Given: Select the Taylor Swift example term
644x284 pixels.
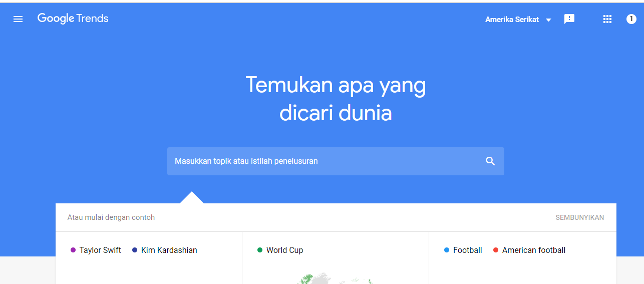Looking at the screenshot, I should coord(100,250).
